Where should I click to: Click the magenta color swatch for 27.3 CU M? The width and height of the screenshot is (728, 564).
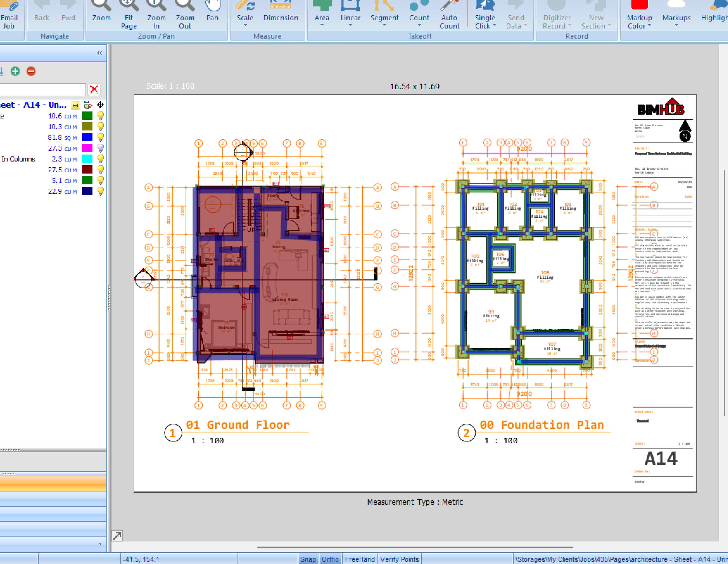[87, 148]
